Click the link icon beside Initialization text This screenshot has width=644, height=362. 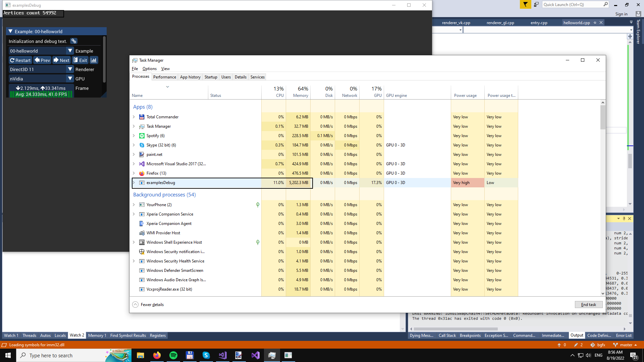point(74,41)
